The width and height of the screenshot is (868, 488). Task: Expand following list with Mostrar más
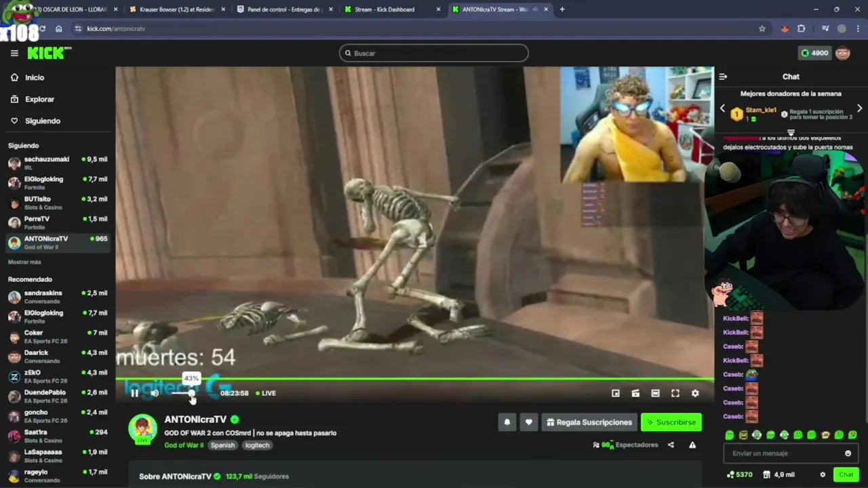(24, 262)
